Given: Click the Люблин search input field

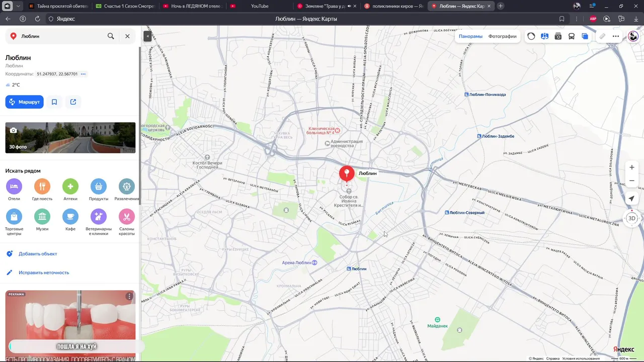Looking at the screenshot, I should [62, 36].
